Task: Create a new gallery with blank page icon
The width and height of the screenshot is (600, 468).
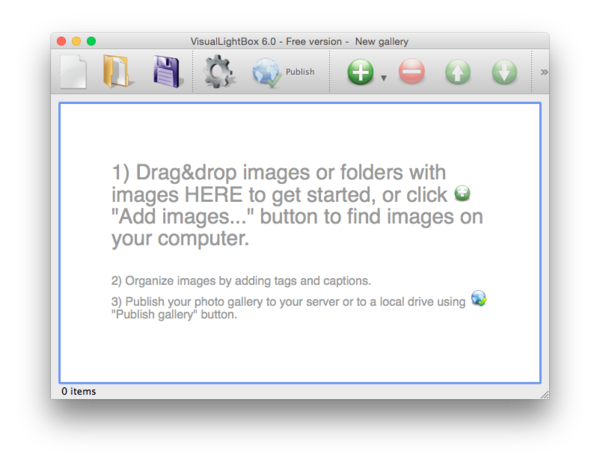Action: 73,72
